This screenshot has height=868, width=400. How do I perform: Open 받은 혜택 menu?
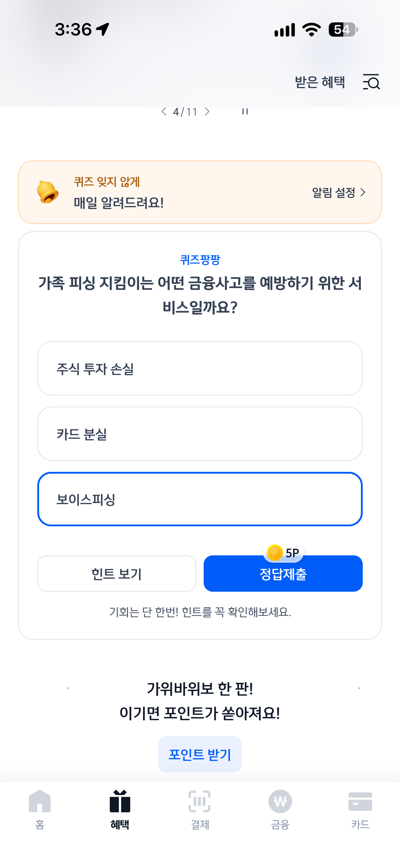click(320, 82)
